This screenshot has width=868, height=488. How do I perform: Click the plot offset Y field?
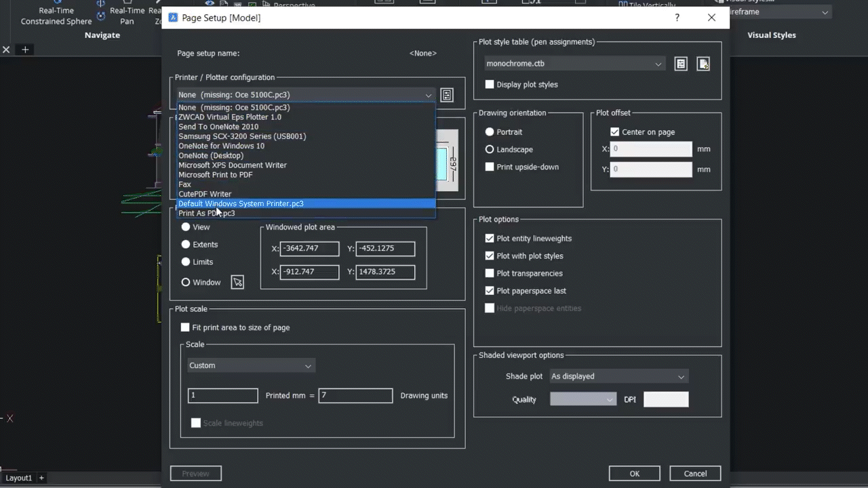click(651, 169)
